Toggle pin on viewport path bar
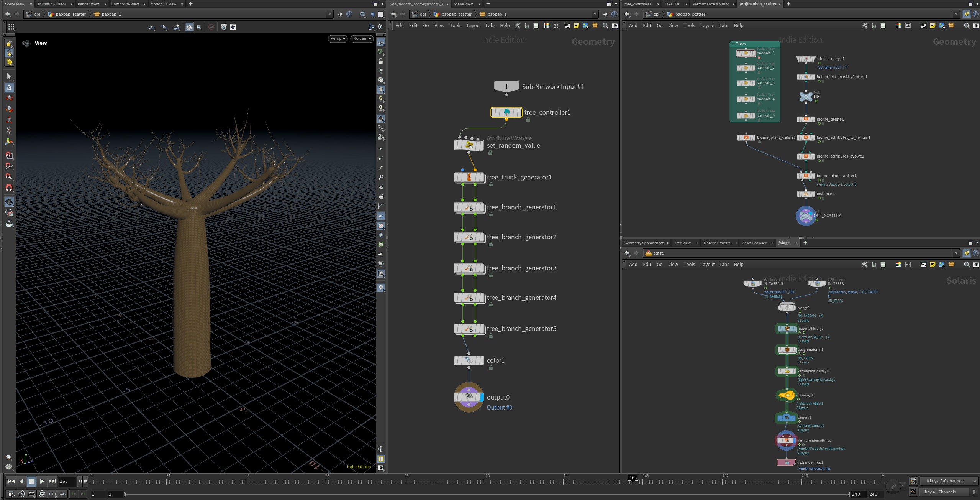980x500 pixels. click(340, 14)
